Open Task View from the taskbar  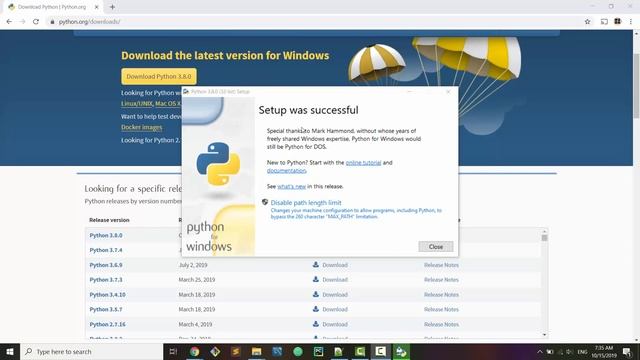[x=173, y=351]
